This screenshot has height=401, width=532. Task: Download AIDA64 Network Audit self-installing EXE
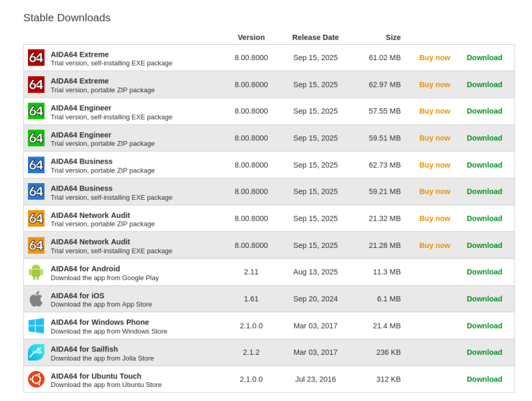tap(484, 245)
